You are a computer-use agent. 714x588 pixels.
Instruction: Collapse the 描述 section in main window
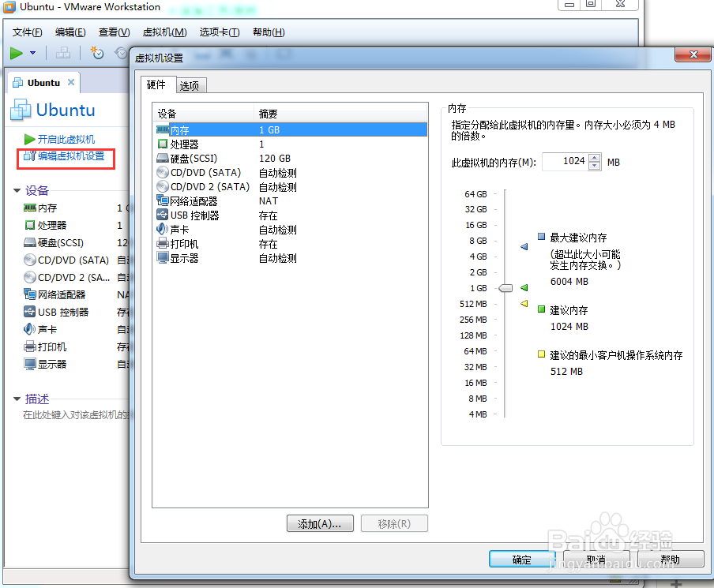17,399
